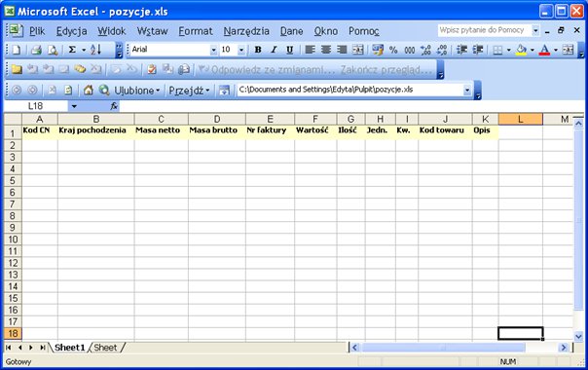This screenshot has height=370, width=588.
Task: Expand the Name Box dropdown next to L18
Action: click(x=74, y=106)
